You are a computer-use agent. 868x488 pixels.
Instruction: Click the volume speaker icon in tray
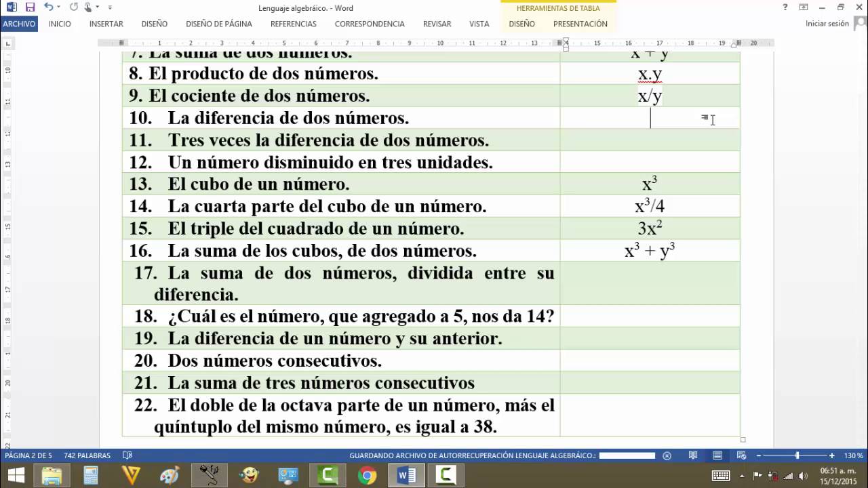point(802,476)
